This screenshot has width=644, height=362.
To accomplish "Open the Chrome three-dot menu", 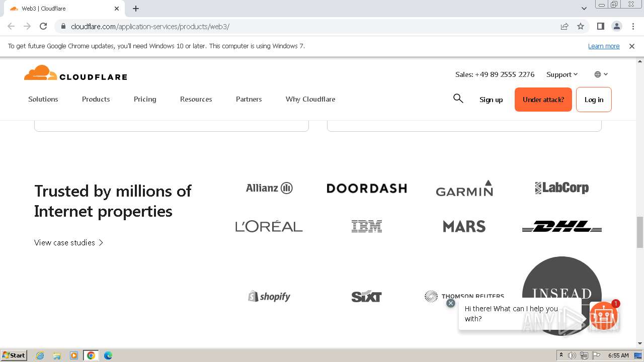I will [632, 26].
